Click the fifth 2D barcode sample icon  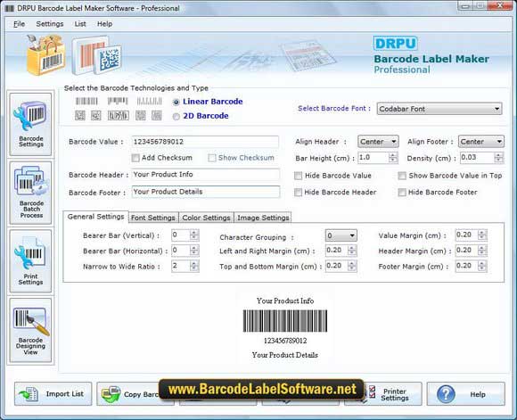157,115
